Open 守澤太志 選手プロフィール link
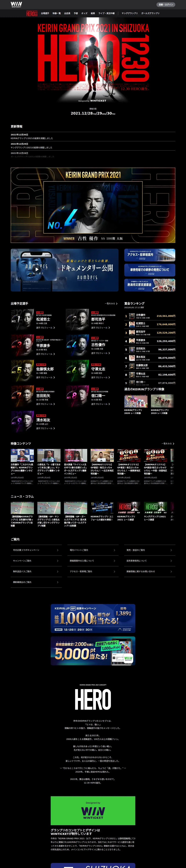The width and height of the screenshot is (186, 868). point(100,377)
